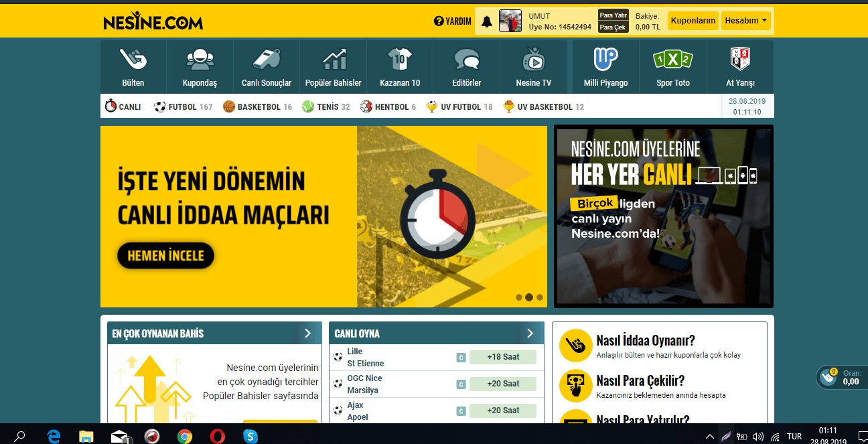Click Para Yatır button

click(x=613, y=15)
